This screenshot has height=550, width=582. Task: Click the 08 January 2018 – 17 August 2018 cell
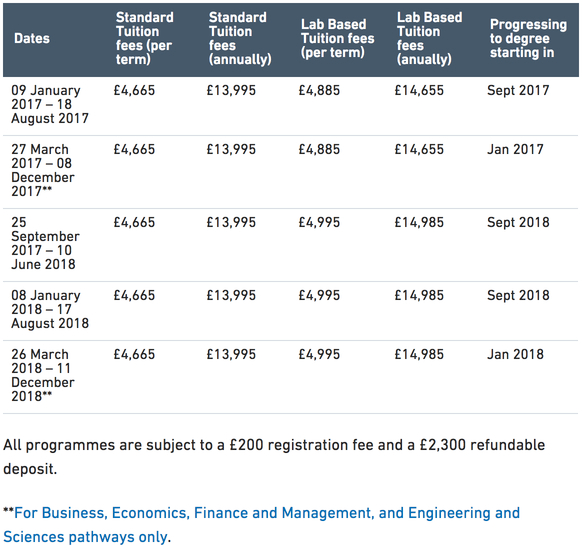[x=50, y=310]
